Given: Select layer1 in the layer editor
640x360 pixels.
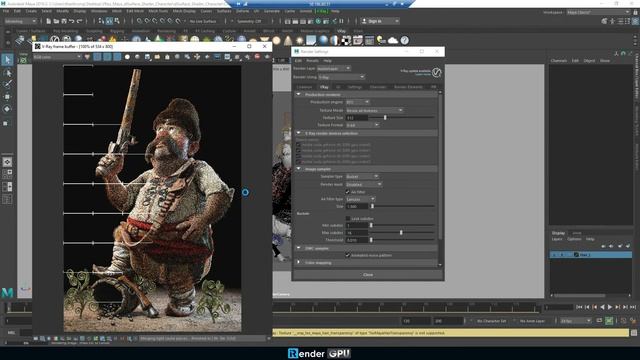Looking at the screenshot, I should (591, 255).
